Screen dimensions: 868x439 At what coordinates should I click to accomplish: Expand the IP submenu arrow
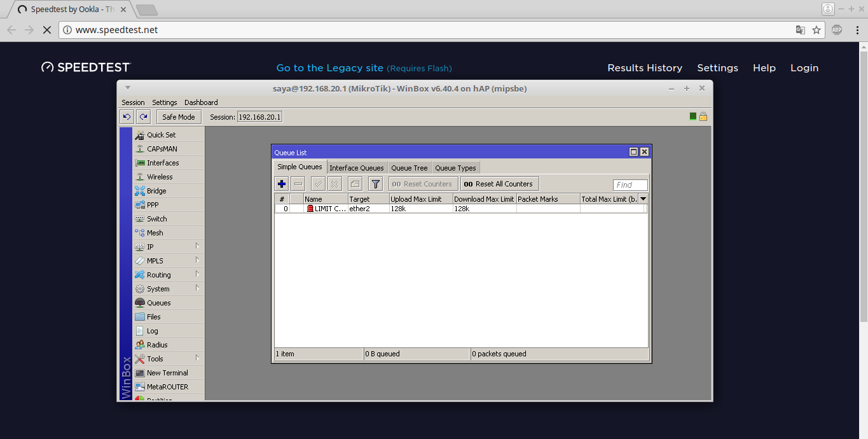(x=199, y=246)
